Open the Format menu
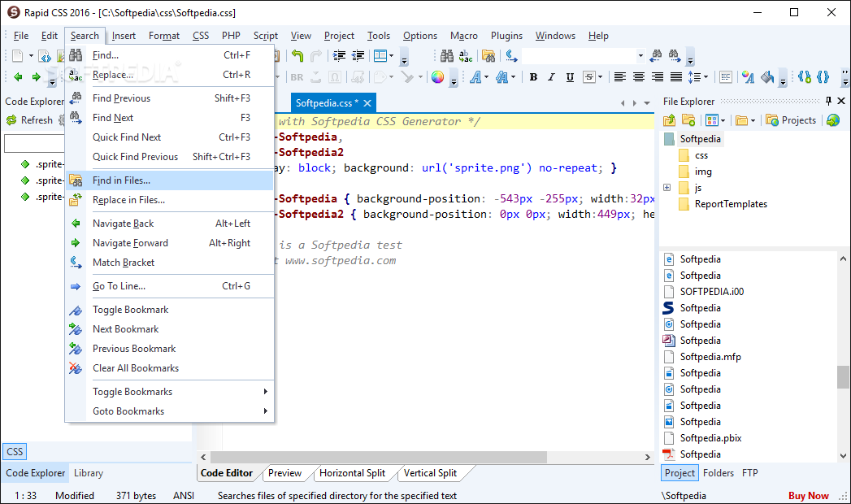The height and width of the screenshot is (504, 851). pyautogui.click(x=164, y=36)
